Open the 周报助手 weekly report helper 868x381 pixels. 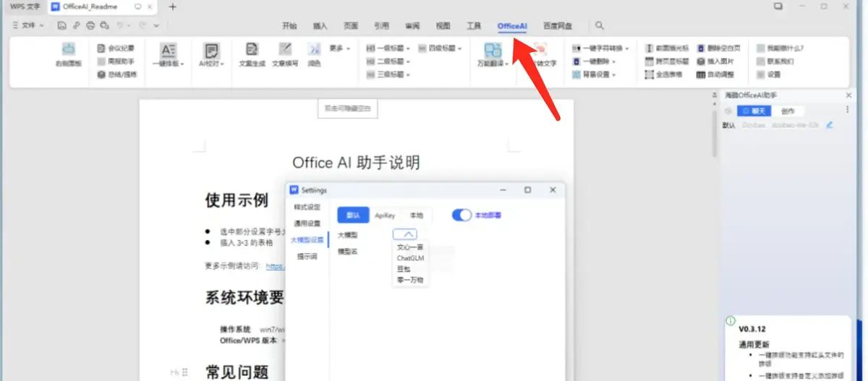tap(116, 61)
